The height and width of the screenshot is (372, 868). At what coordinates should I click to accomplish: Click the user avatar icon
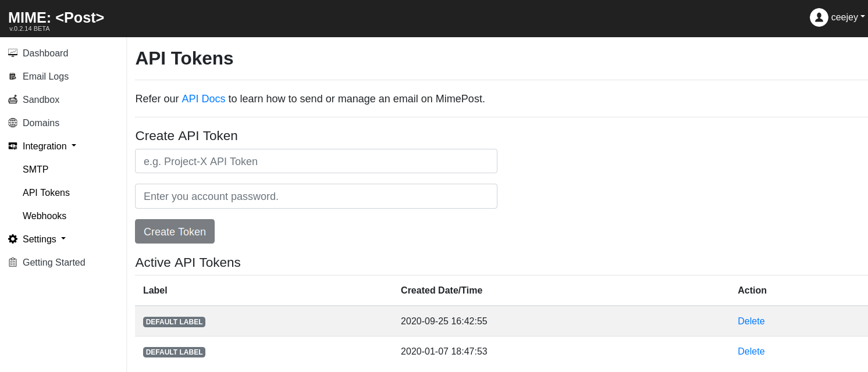click(819, 17)
